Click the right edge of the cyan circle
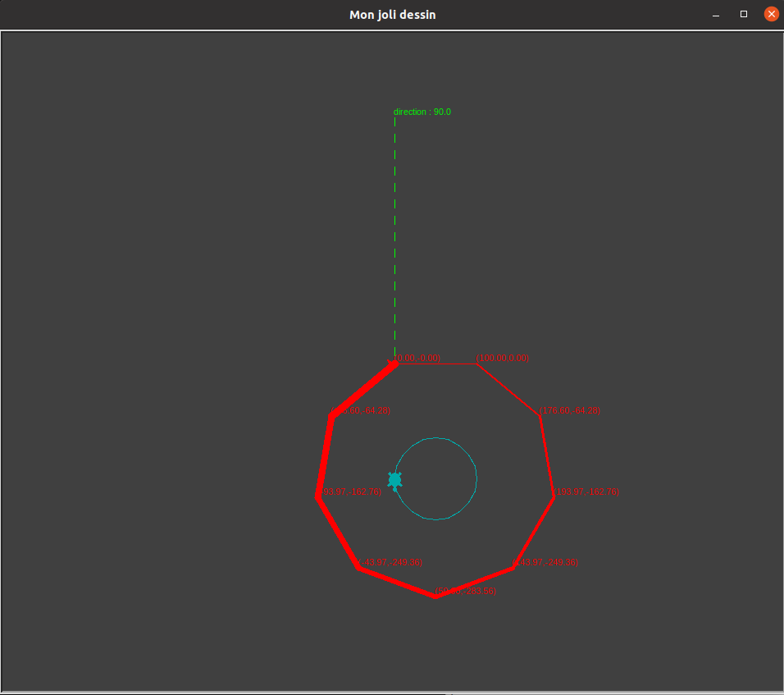The image size is (784, 695). [x=476, y=478]
